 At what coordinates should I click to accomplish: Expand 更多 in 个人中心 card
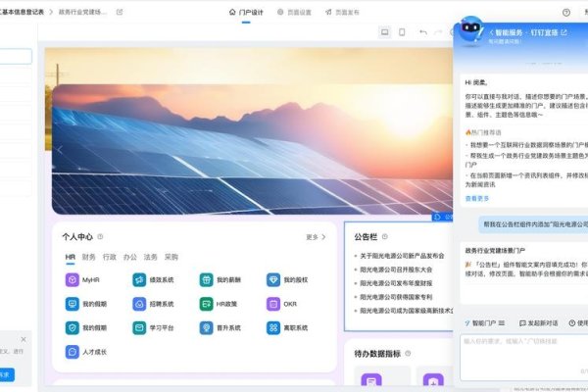[316, 237]
